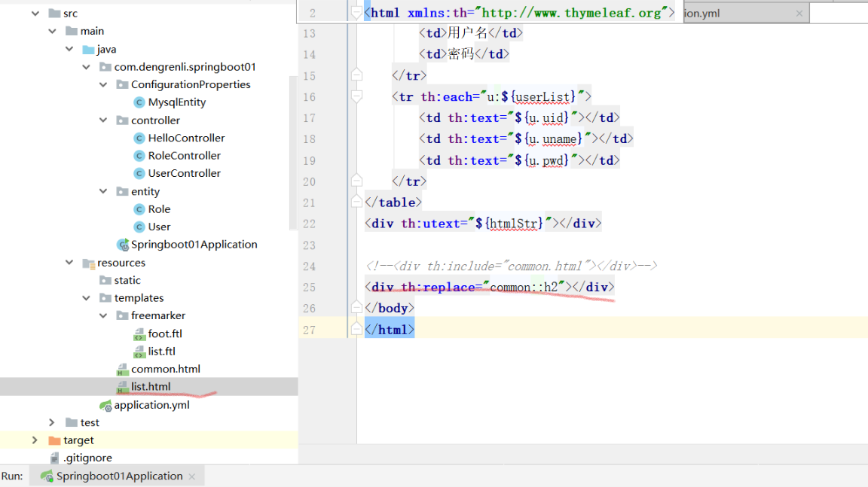
Task: Click the entity package icon
Action: (x=122, y=191)
